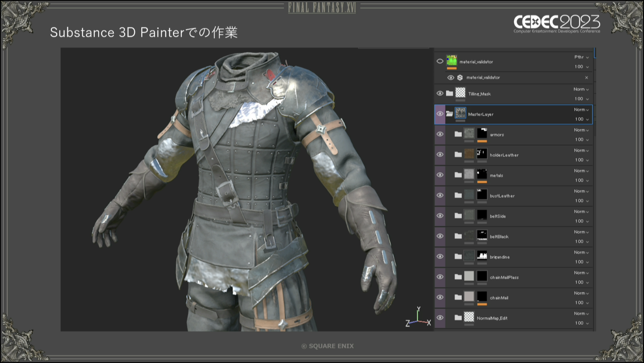Click the metals group folder icon
644x363 pixels.
(458, 175)
